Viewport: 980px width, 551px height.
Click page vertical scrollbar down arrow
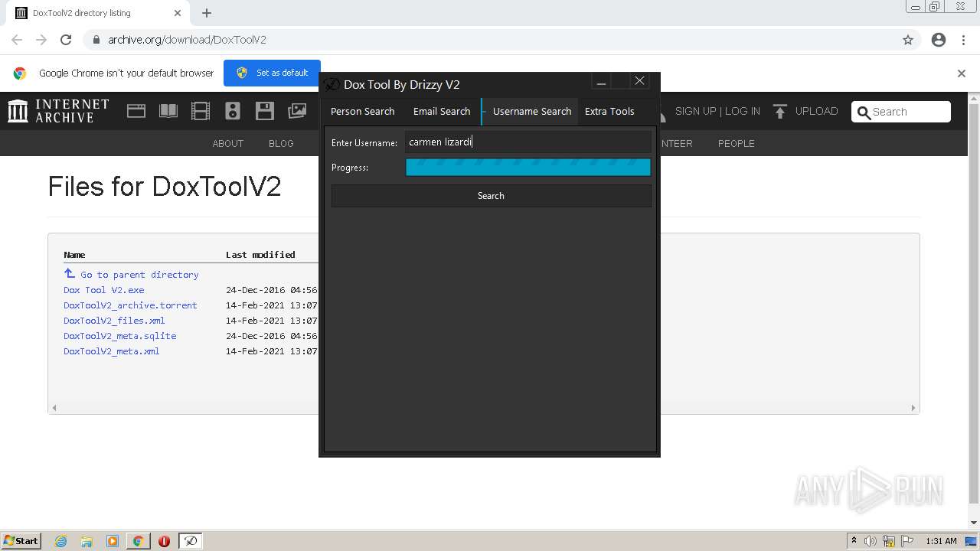coord(974,522)
